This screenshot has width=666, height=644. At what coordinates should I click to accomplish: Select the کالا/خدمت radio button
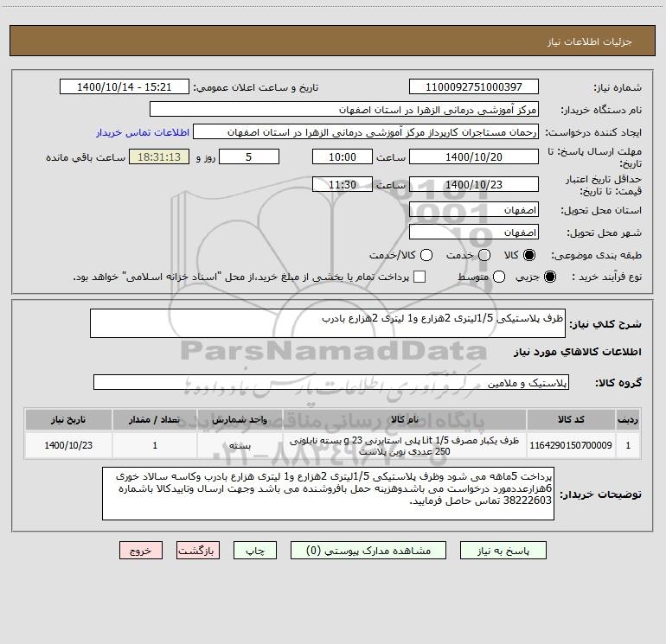tap(426, 255)
